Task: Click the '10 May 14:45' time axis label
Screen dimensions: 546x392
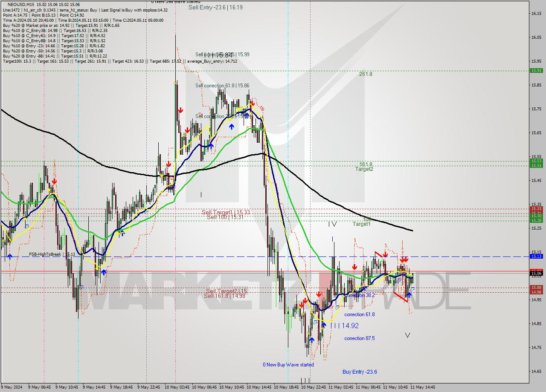Action: point(259,387)
